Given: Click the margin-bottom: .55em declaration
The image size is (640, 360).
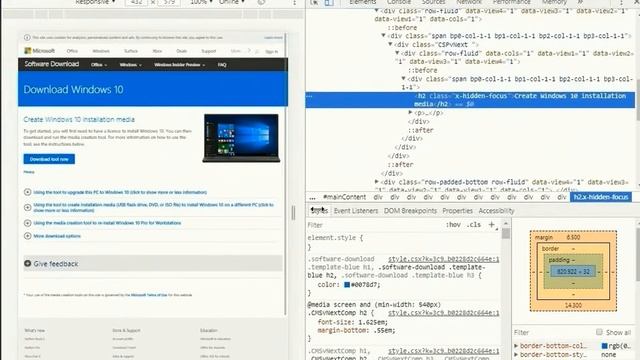Looking at the screenshot, I should point(356,331).
